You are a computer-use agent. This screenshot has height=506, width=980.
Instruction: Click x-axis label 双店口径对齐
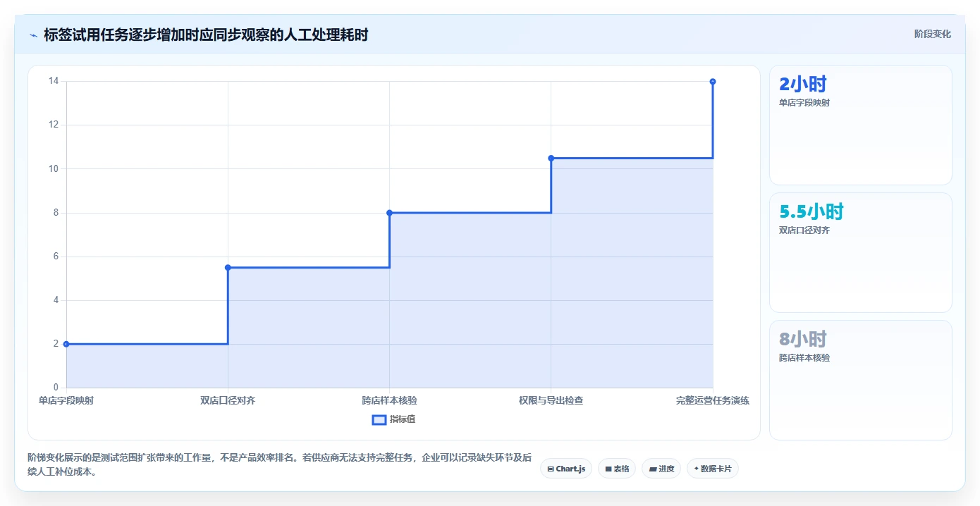pyautogui.click(x=228, y=400)
